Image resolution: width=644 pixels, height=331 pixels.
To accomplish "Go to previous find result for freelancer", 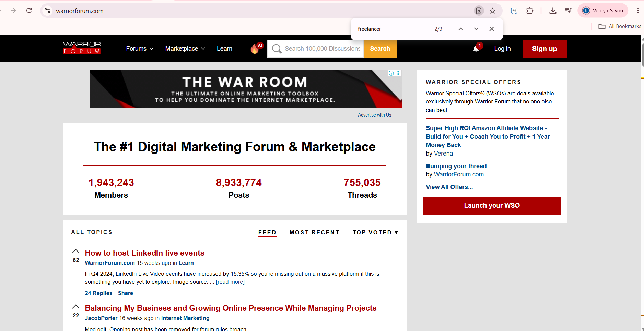I will pyautogui.click(x=461, y=29).
